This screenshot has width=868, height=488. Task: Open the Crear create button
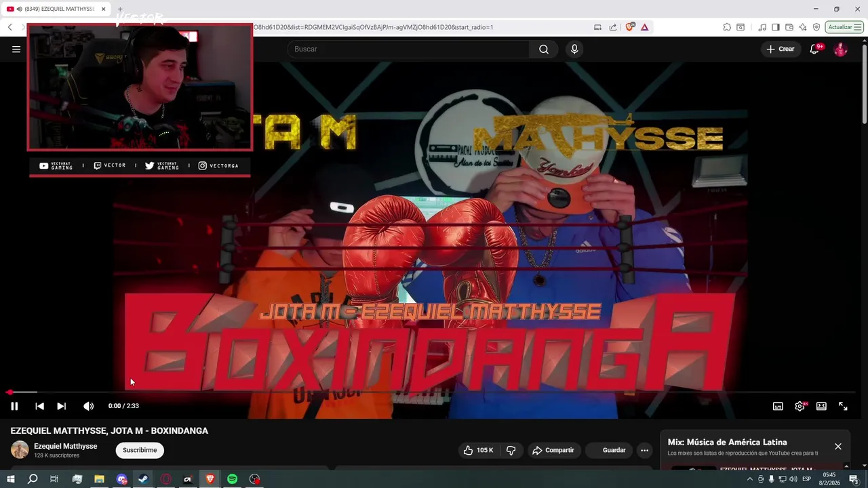[x=781, y=49]
